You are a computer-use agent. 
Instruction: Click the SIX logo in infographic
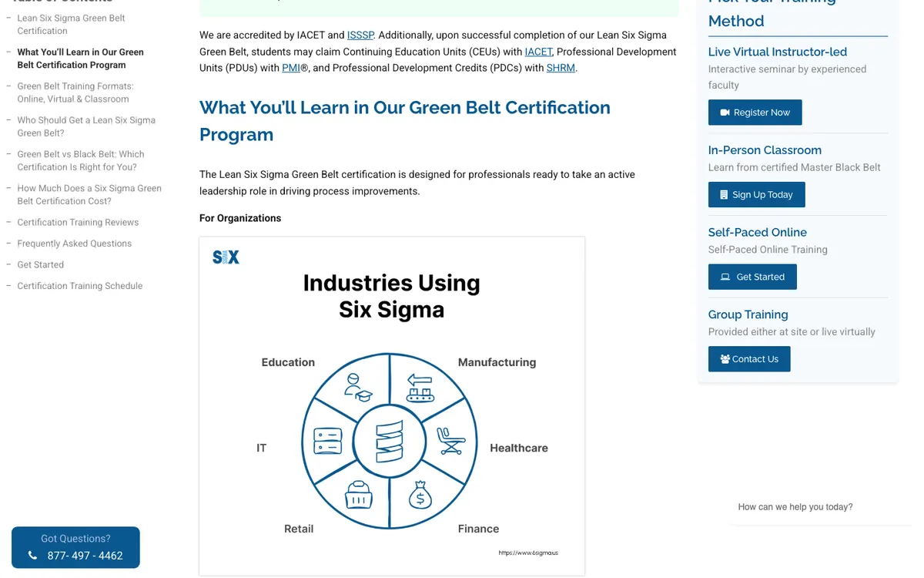226,257
